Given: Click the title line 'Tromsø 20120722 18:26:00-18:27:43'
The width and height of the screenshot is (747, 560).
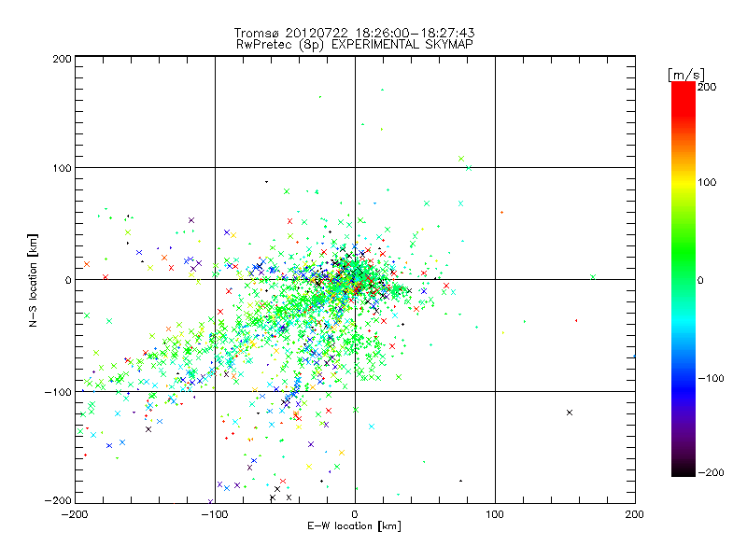Looking at the screenshot, I should coord(354,33).
